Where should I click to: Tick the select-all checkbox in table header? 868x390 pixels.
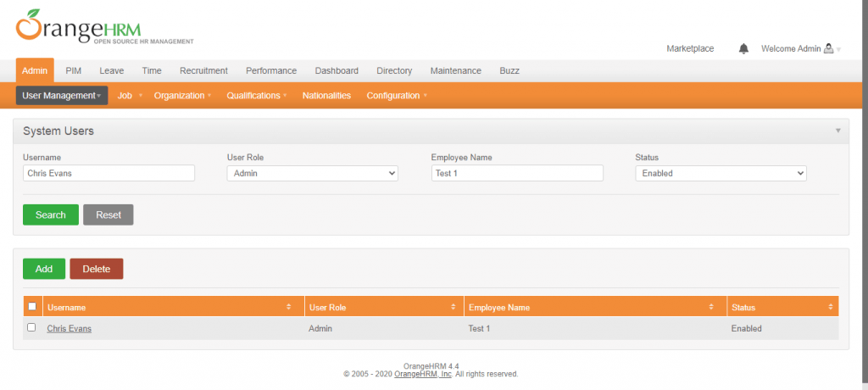pos(32,306)
